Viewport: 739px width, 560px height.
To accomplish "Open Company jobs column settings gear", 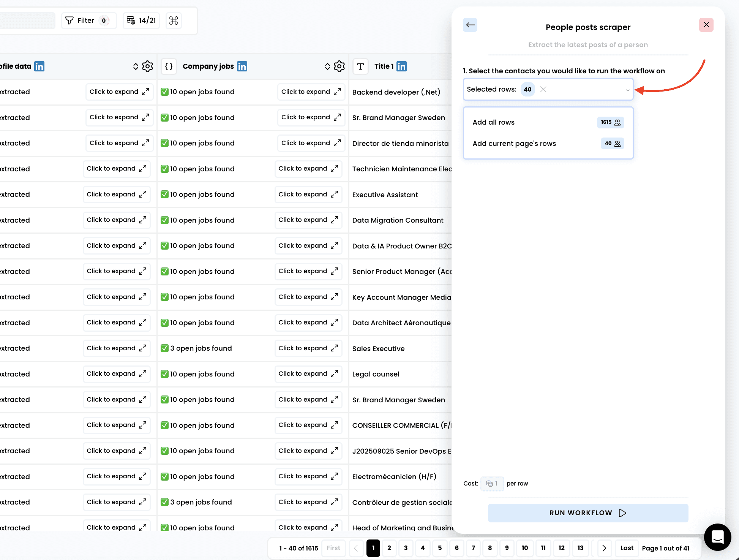I will [339, 66].
